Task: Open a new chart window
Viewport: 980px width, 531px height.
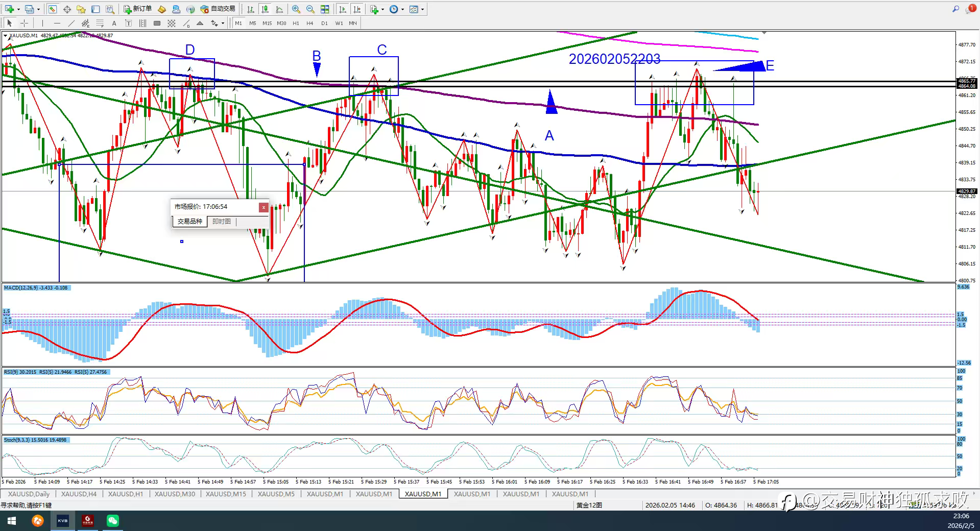Action: (9, 9)
